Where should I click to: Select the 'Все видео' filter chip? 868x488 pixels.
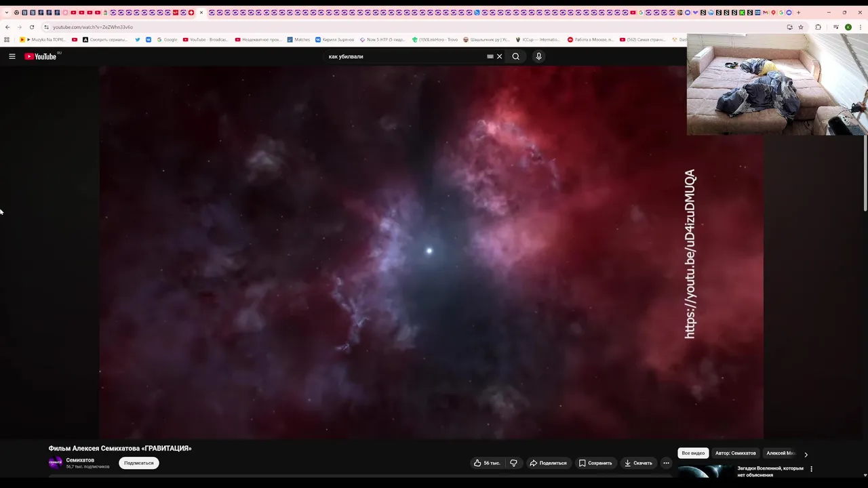693,453
